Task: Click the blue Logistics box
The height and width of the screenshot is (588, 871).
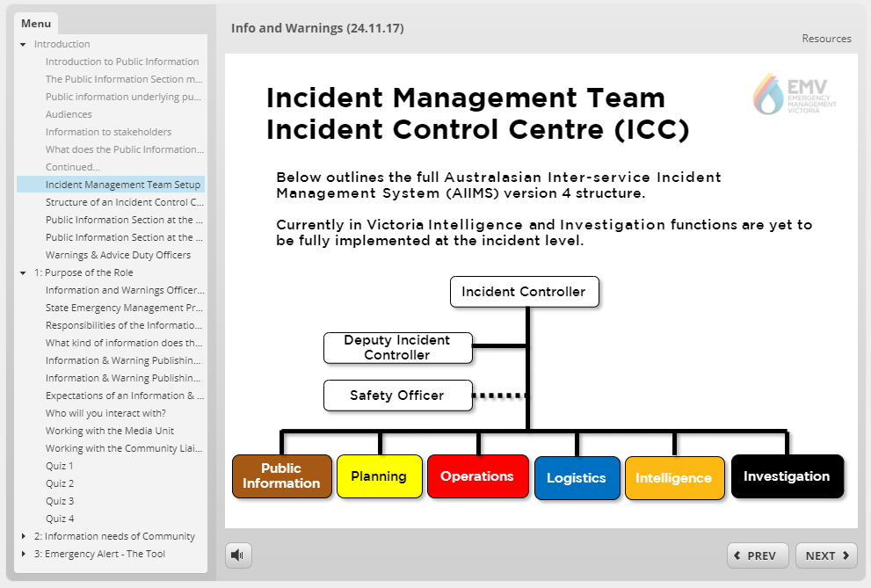Action: 577,477
